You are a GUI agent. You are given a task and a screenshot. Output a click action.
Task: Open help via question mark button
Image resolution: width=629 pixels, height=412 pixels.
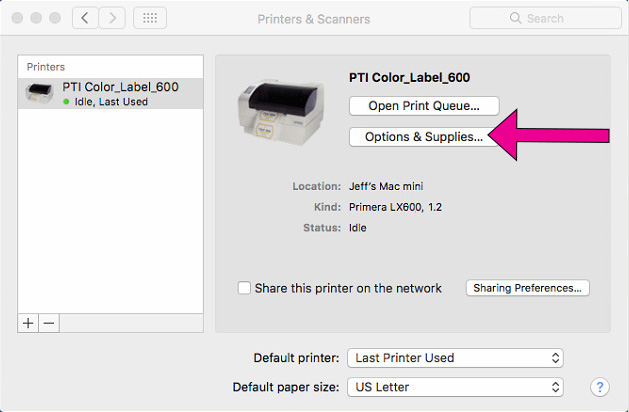(x=600, y=387)
